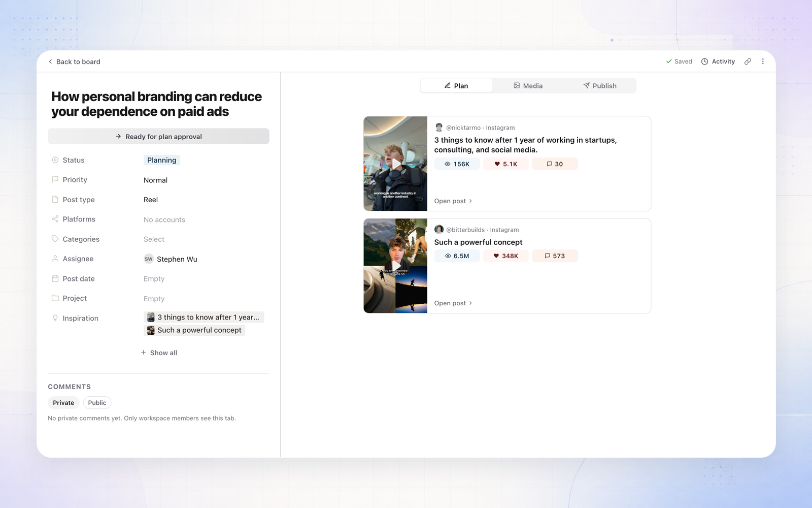This screenshot has height=508, width=812.
Task: Open the Categories Select field
Action: pyautogui.click(x=154, y=239)
